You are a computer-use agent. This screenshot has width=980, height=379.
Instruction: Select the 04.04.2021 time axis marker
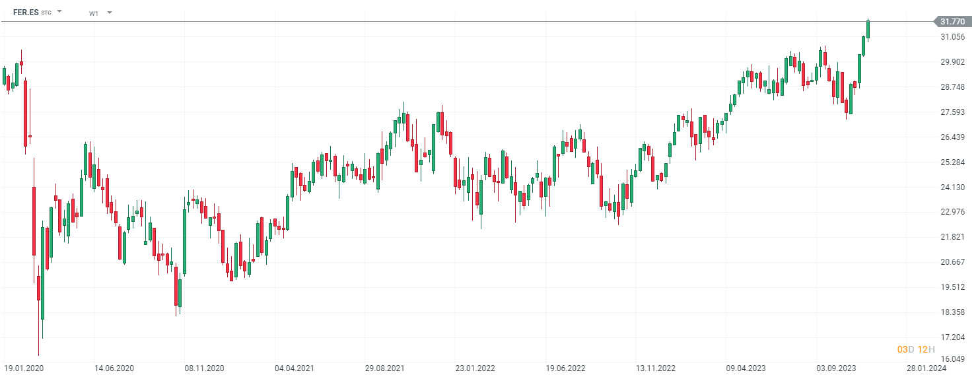tap(295, 368)
